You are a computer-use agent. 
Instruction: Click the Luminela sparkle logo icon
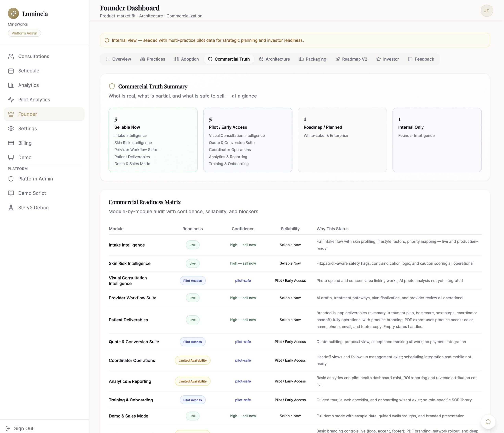(13, 13)
